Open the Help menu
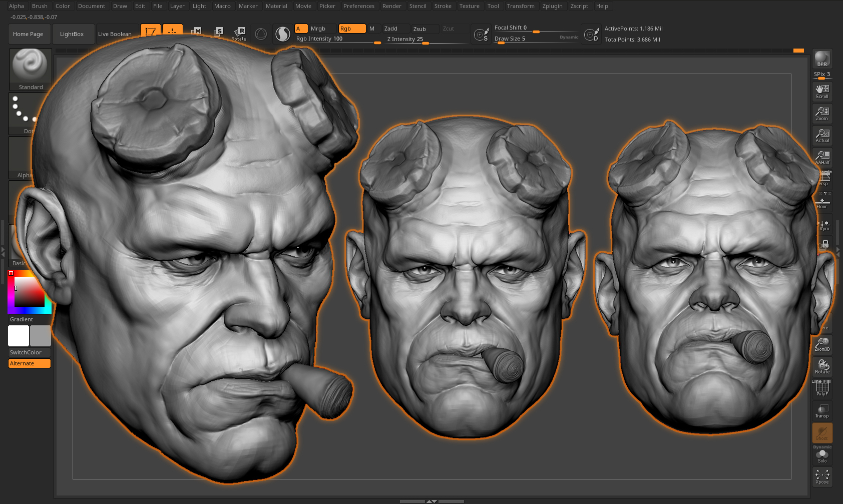Viewport: 843px width, 504px height. (x=602, y=6)
